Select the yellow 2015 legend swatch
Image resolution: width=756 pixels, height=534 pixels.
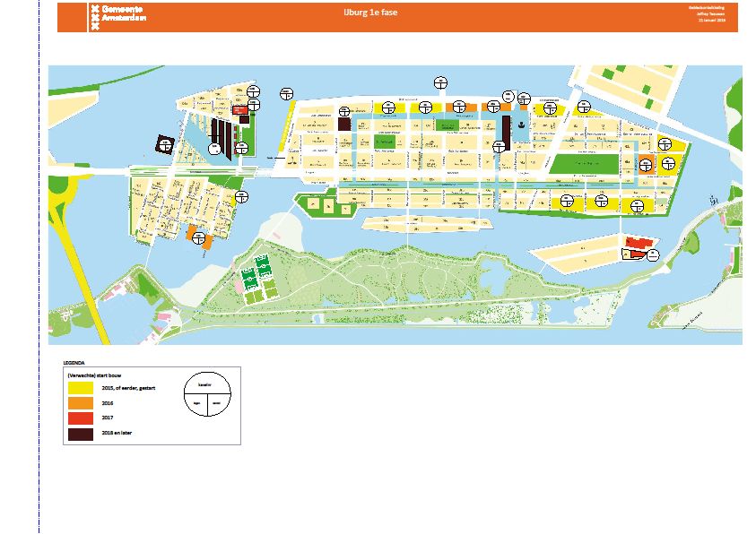coord(81,387)
